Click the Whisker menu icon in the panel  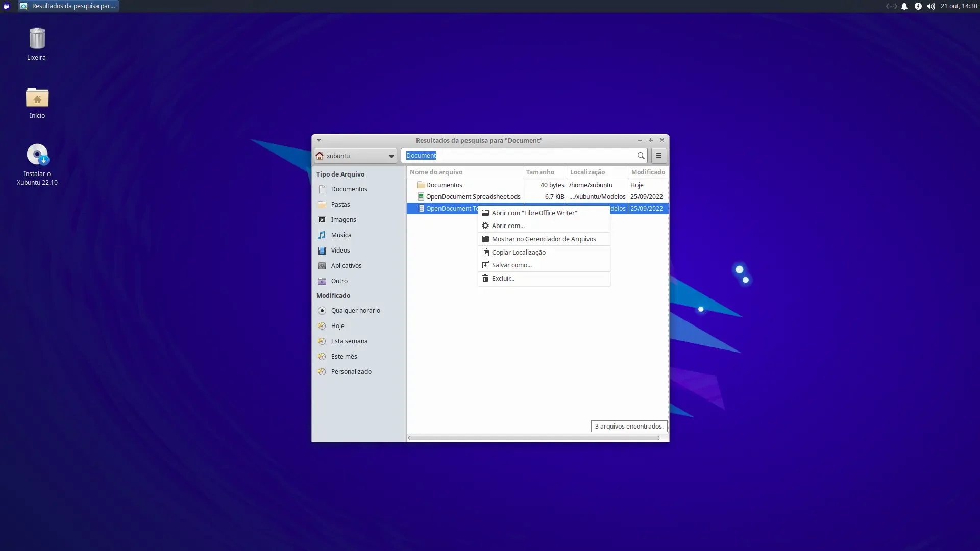pos(7,6)
